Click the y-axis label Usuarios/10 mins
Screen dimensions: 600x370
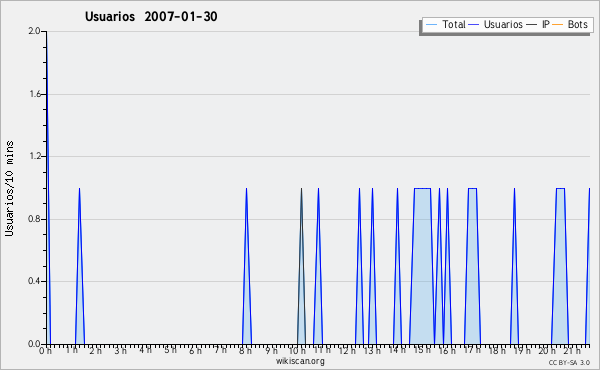tap(9, 188)
